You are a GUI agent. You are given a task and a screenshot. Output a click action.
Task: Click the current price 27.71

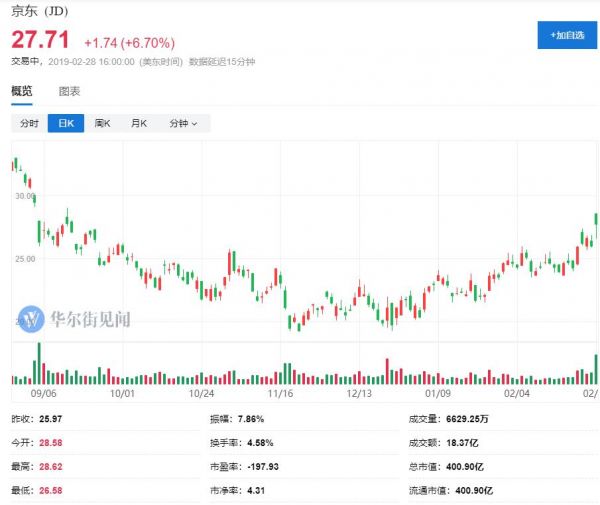tap(40, 41)
